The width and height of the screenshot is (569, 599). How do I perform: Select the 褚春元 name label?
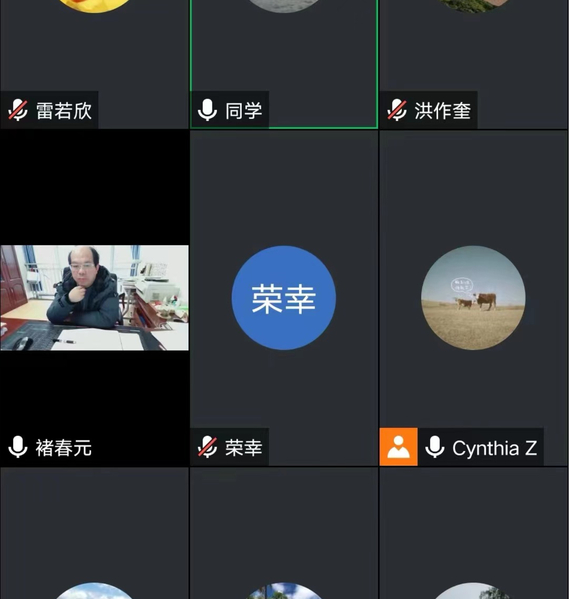pos(64,448)
